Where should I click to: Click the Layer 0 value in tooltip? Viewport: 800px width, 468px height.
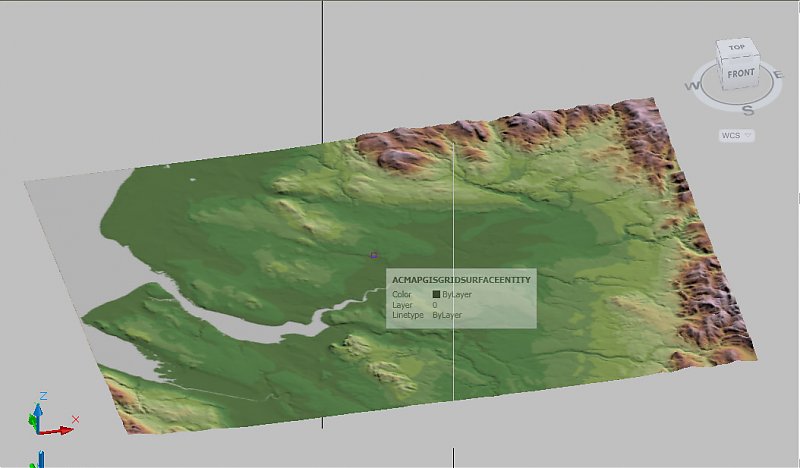point(435,305)
